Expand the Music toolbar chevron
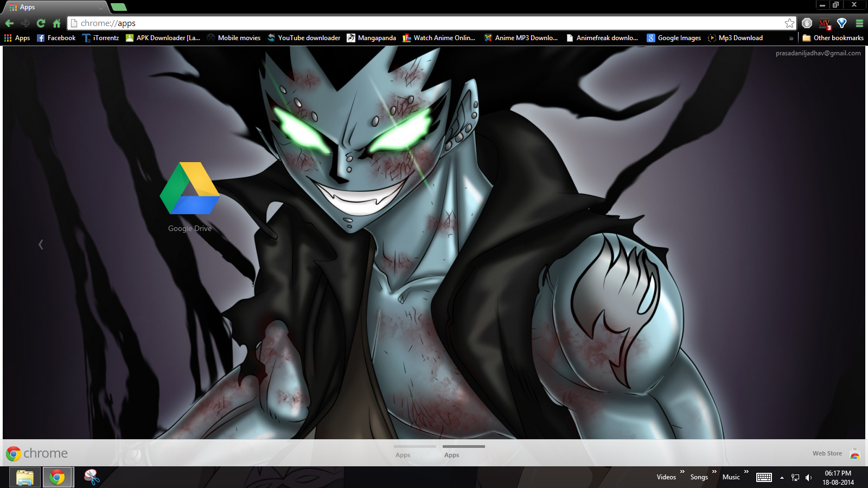 (x=746, y=472)
